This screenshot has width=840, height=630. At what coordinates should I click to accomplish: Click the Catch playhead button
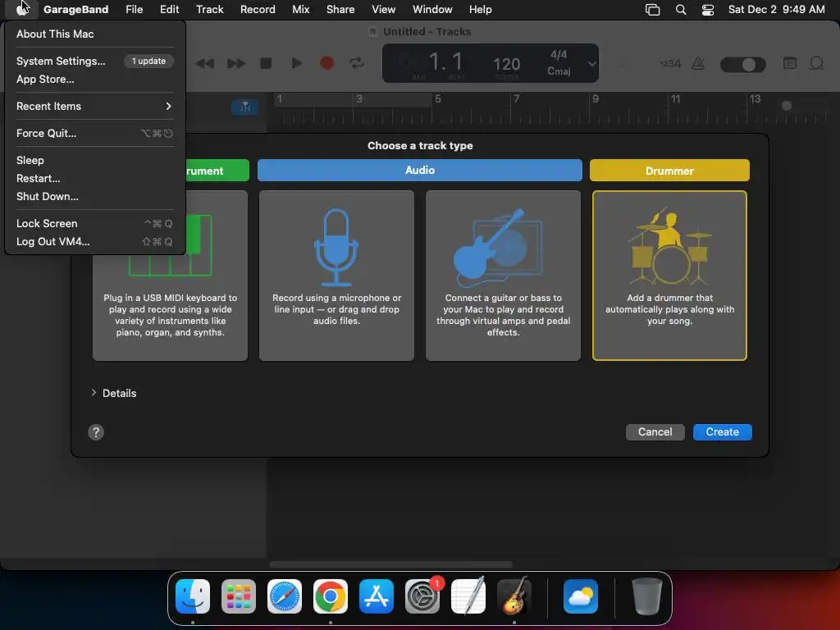click(245, 107)
